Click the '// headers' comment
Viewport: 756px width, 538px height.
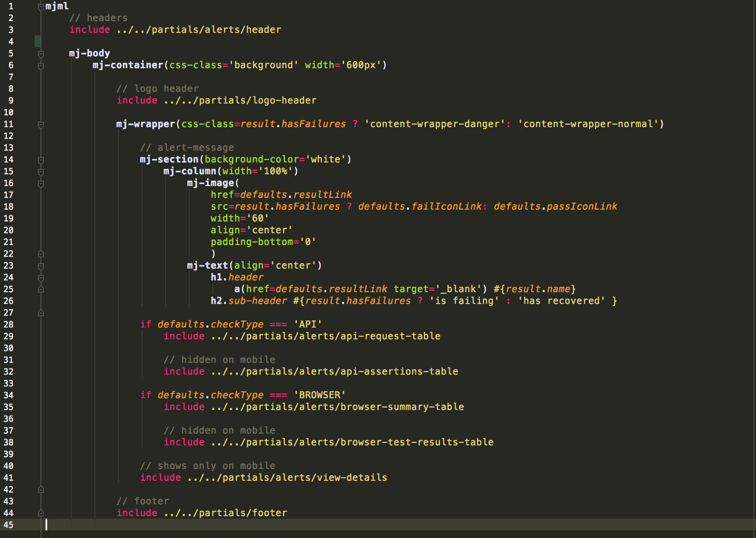click(x=98, y=18)
